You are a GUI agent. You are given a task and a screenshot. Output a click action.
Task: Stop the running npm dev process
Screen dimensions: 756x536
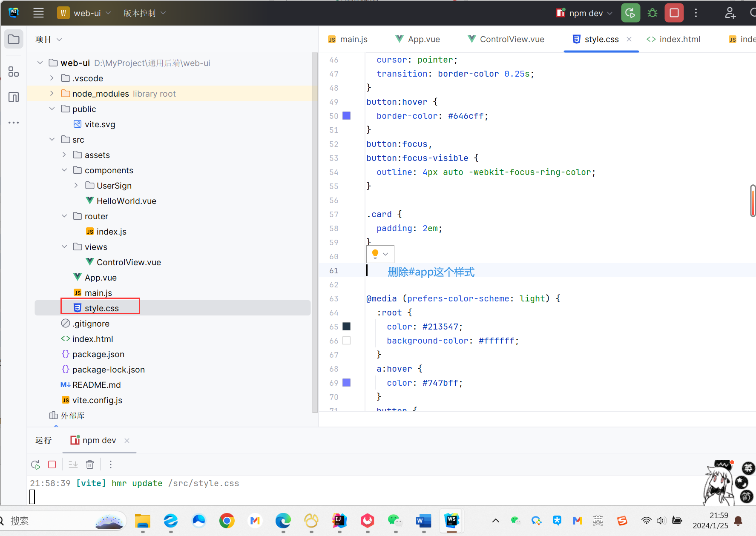[674, 13]
